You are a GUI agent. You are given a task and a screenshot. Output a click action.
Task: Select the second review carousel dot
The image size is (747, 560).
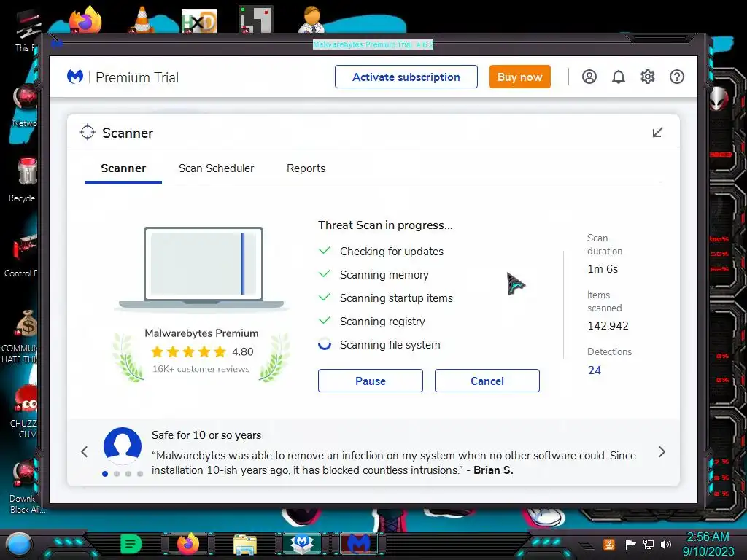[117, 474]
